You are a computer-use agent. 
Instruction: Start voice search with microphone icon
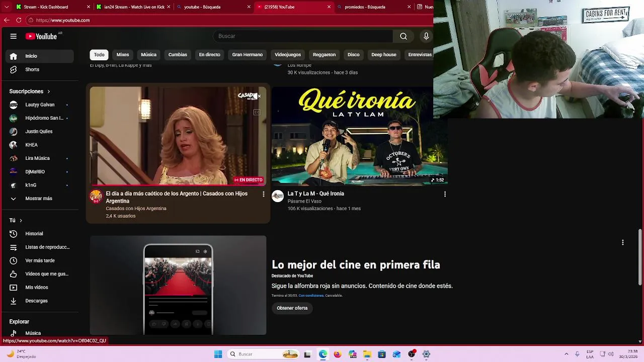pos(426,36)
